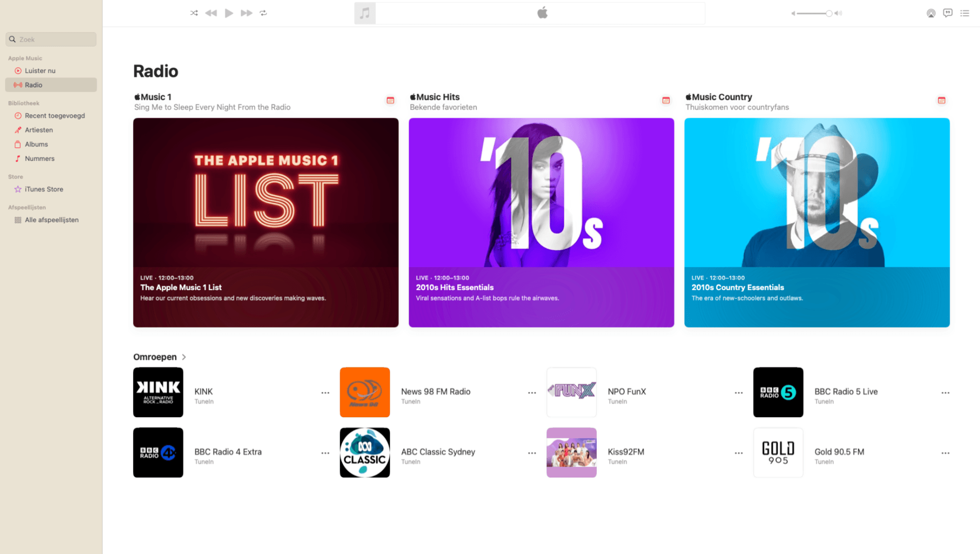Click the high volume speaker icon
980x554 pixels.
click(838, 13)
